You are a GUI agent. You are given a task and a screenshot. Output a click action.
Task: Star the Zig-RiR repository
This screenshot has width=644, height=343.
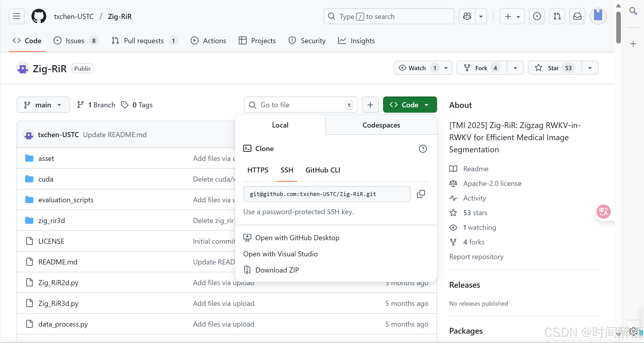[x=555, y=68]
